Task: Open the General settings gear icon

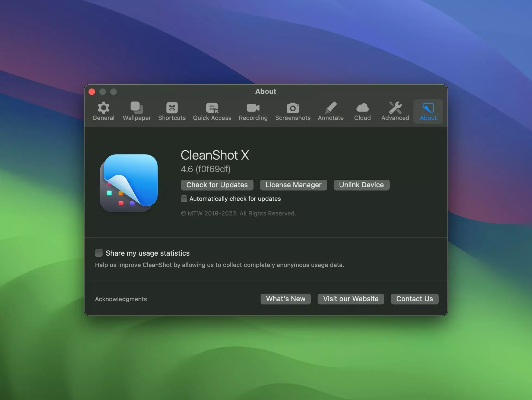Action: pos(103,108)
